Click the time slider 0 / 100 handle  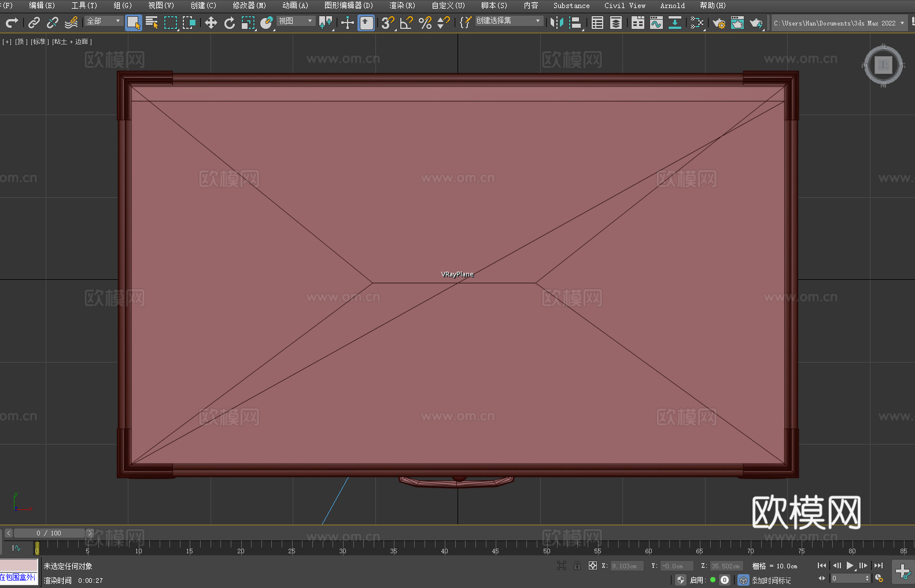tap(49, 533)
